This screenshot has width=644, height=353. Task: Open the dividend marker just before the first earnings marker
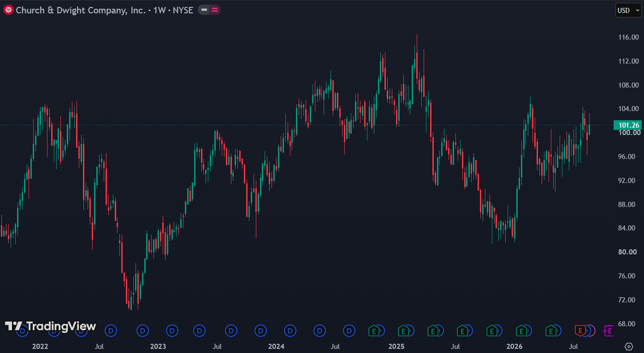pyautogui.click(x=349, y=330)
